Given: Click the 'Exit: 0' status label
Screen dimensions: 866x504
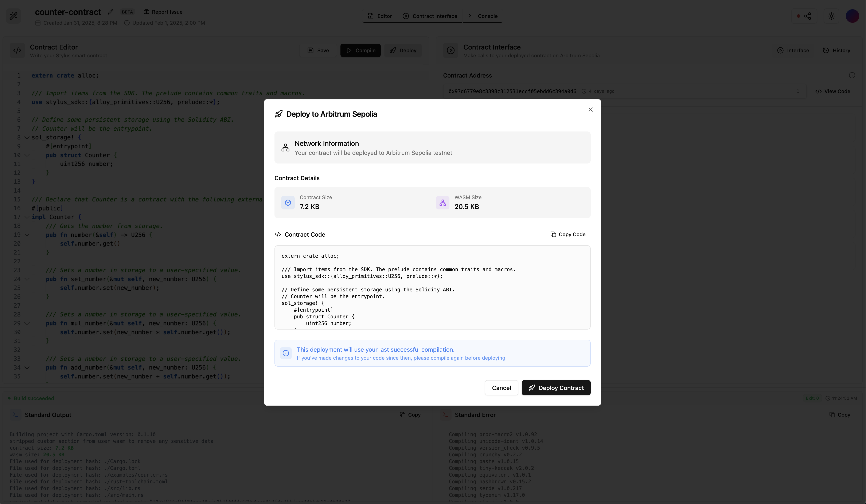Looking at the screenshot, I should tap(812, 398).
